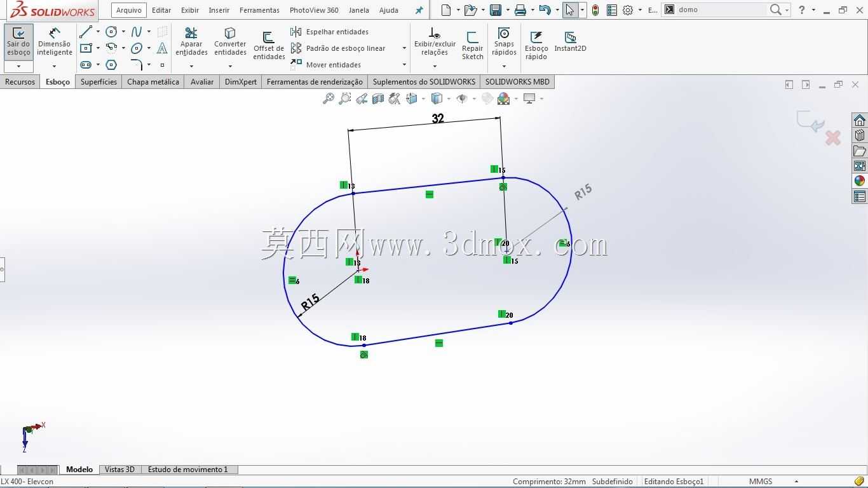868x488 pixels.
Task: Select the 32 dimension value
Action: [x=438, y=119]
